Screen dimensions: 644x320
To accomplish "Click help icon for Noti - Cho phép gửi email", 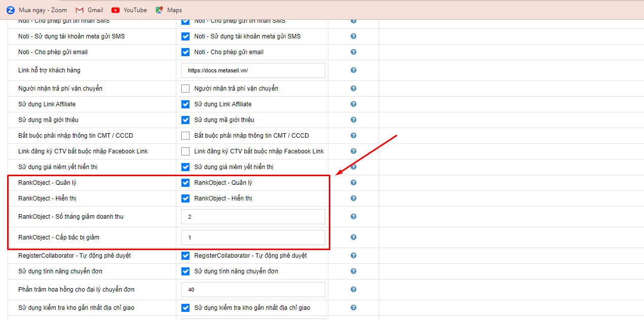I will [x=353, y=52].
